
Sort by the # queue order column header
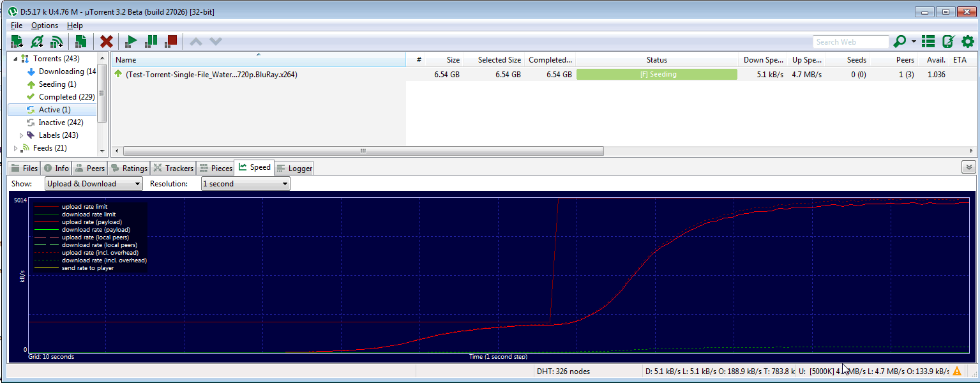[x=416, y=59]
